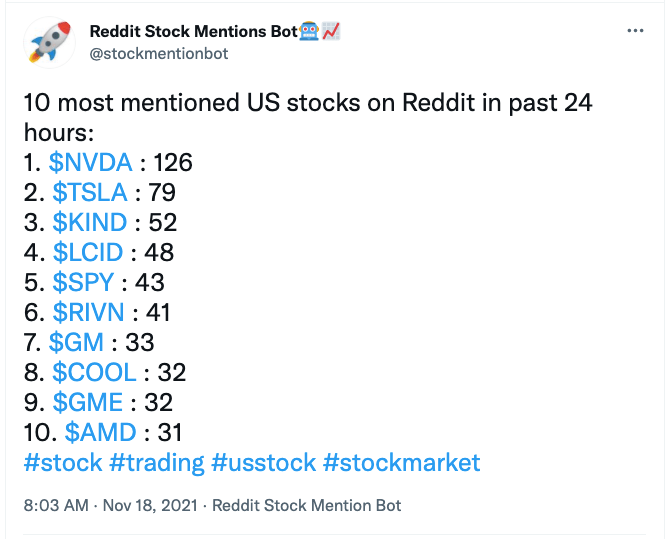Click the $RIVN cashtag

point(89,313)
